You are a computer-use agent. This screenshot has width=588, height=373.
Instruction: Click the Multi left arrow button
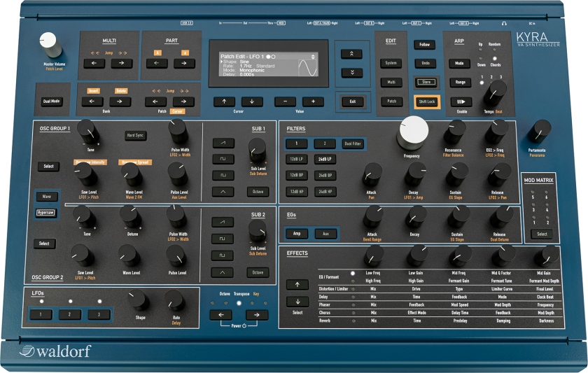tap(94, 63)
